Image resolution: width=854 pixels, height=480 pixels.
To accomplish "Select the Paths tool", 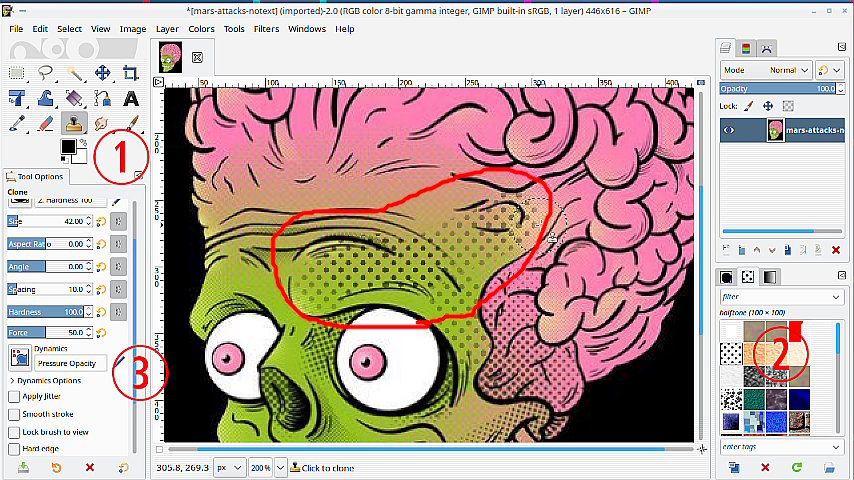I will [102, 98].
